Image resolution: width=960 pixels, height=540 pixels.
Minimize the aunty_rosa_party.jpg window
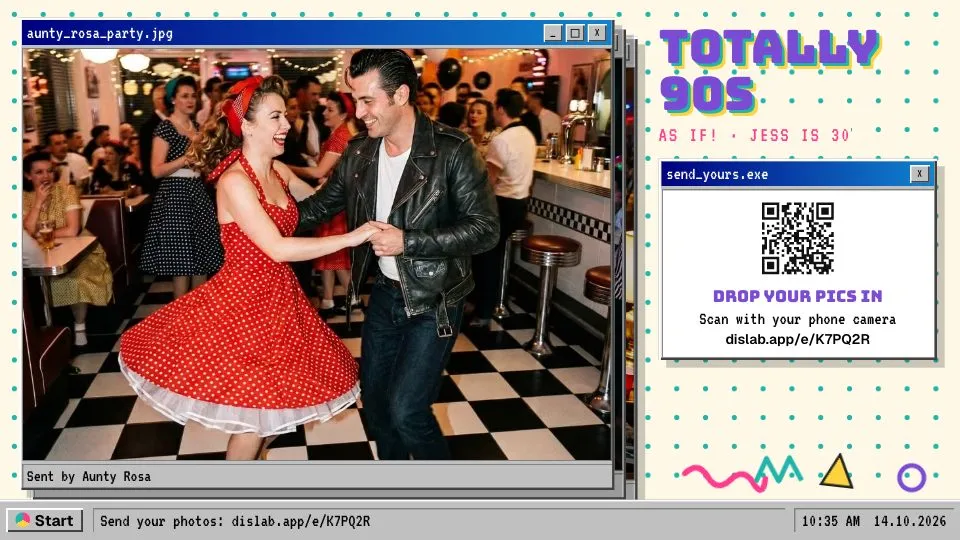click(x=553, y=33)
